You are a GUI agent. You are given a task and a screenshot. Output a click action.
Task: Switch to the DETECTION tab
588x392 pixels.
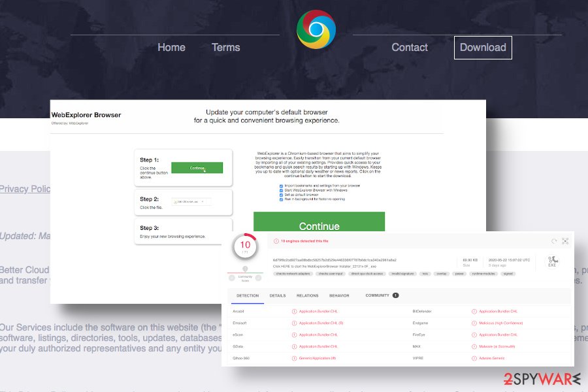point(248,295)
